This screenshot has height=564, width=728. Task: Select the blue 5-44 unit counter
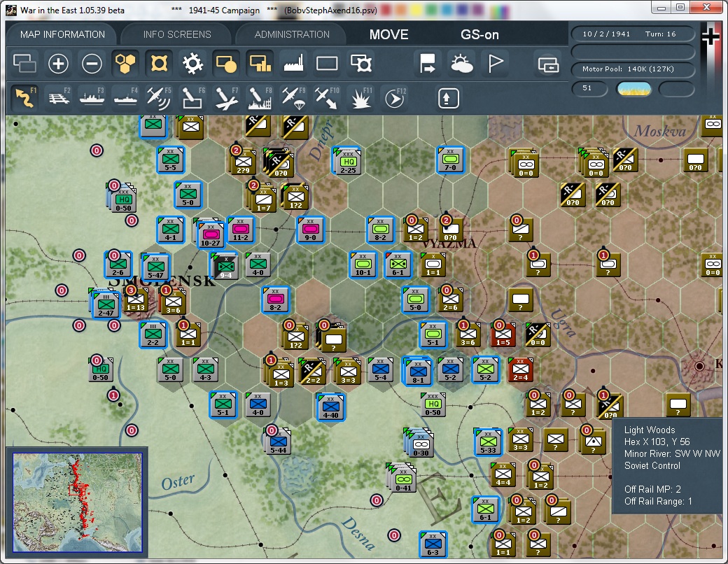[278, 441]
